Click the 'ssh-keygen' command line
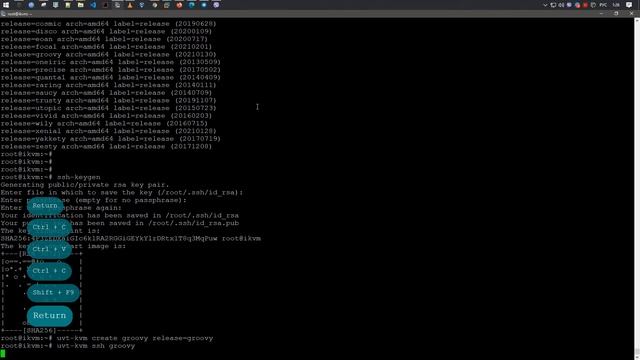The height and width of the screenshot is (360, 640). 51,177
